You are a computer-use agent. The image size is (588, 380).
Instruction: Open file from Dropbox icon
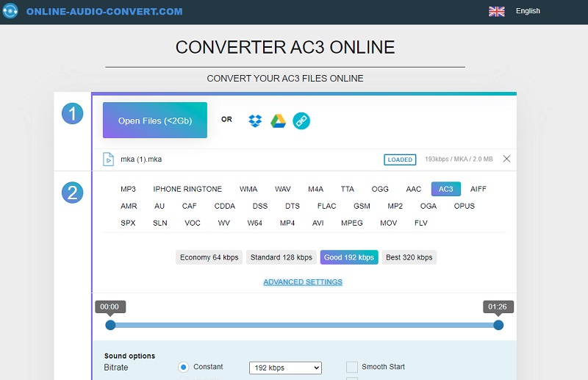point(255,121)
